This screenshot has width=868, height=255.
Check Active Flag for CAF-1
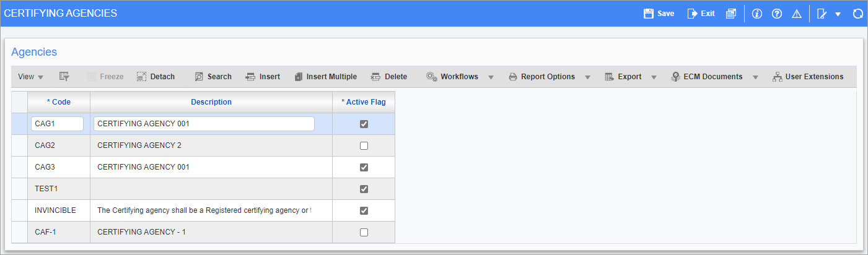coord(364,232)
